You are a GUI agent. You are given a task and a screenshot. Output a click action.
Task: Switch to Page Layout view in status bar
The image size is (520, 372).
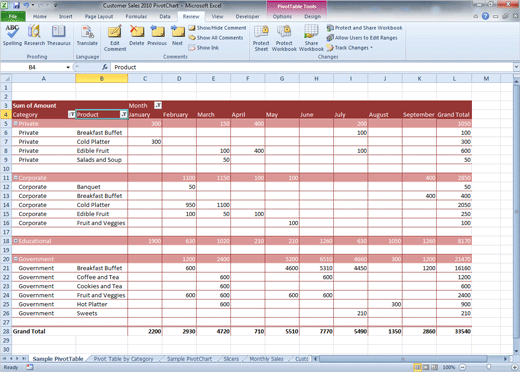tap(426, 367)
